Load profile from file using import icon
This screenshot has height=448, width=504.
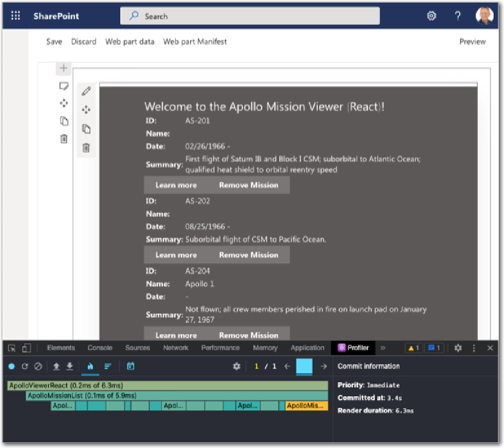(x=56, y=366)
